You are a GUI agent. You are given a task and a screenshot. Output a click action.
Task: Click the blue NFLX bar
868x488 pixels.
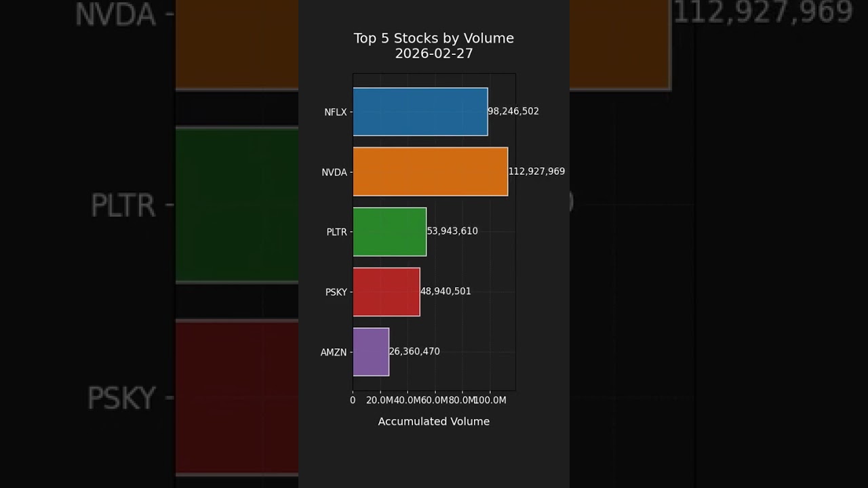[x=420, y=112]
